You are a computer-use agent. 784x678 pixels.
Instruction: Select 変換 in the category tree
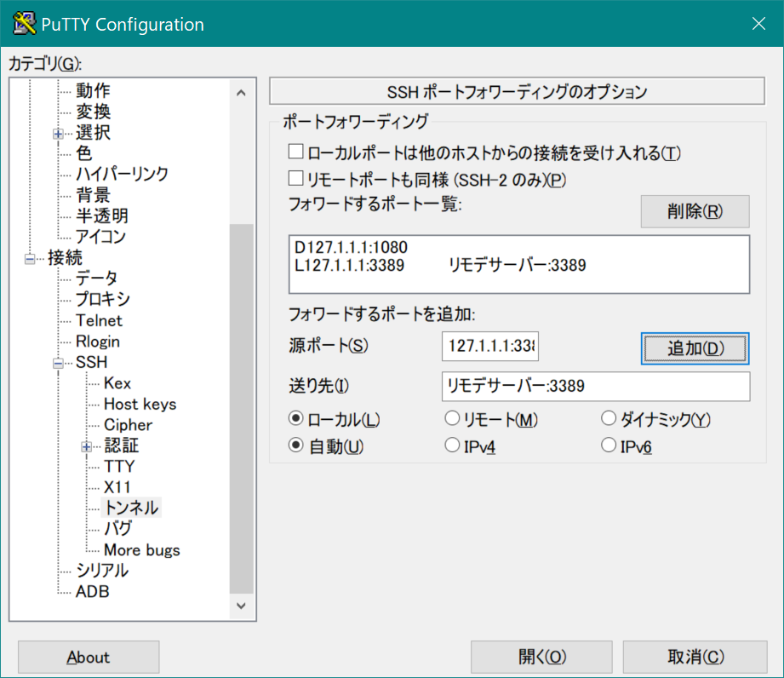click(x=93, y=112)
